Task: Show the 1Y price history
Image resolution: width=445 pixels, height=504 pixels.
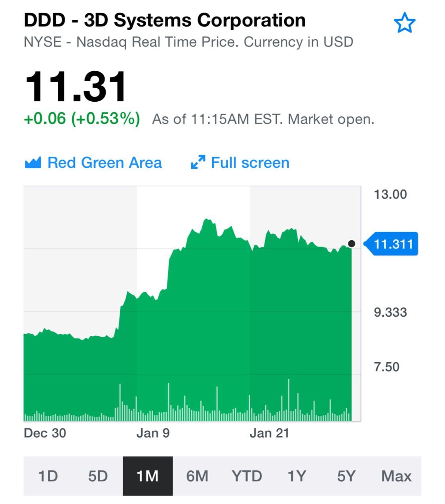Action: pyautogui.click(x=297, y=476)
